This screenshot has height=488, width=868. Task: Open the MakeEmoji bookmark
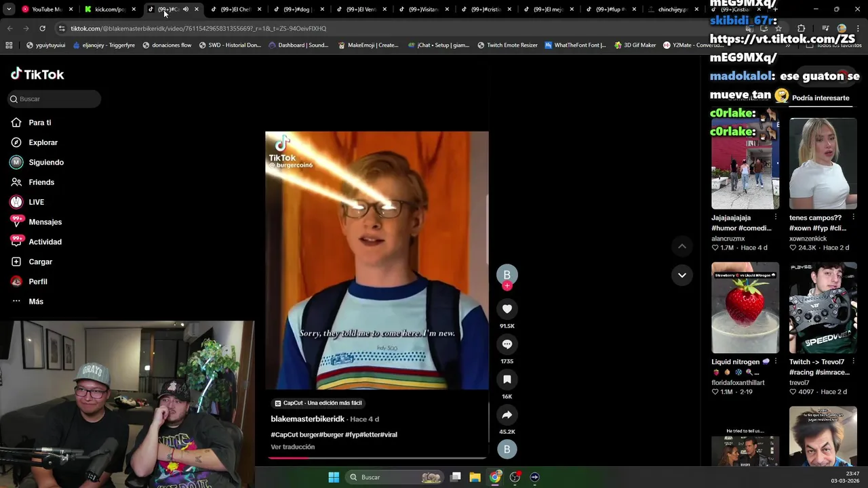(368, 45)
